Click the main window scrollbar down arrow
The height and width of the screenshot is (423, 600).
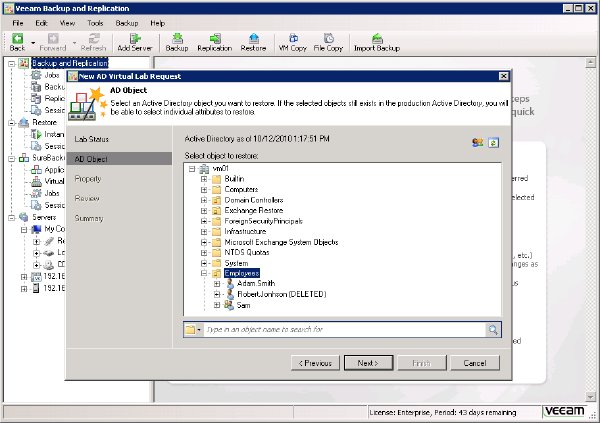point(590,397)
